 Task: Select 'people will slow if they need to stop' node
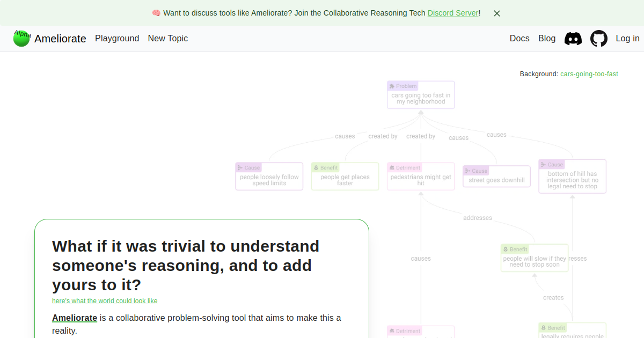click(x=535, y=258)
